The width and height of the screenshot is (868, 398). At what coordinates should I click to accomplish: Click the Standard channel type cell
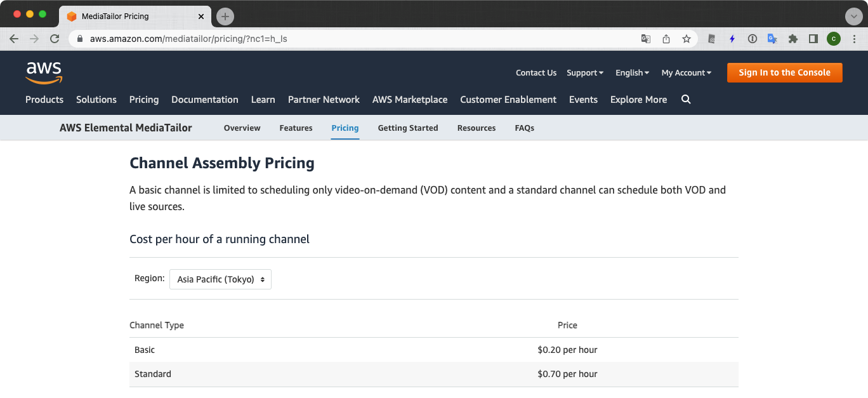(x=153, y=374)
